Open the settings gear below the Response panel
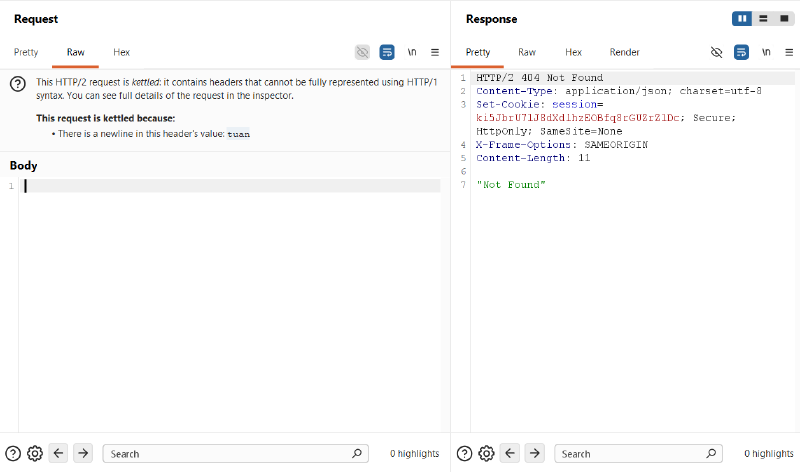Screen dimensions: 800x472 click(x=486, y=454)
